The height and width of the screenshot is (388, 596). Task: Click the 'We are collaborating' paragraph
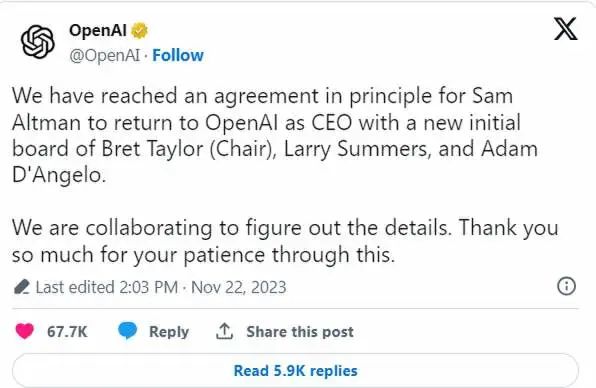click(x=285, y=241)
